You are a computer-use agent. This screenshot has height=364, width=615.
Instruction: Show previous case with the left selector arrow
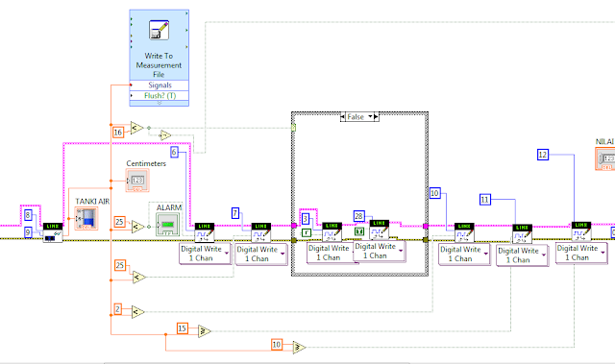[x=343, y=117]
